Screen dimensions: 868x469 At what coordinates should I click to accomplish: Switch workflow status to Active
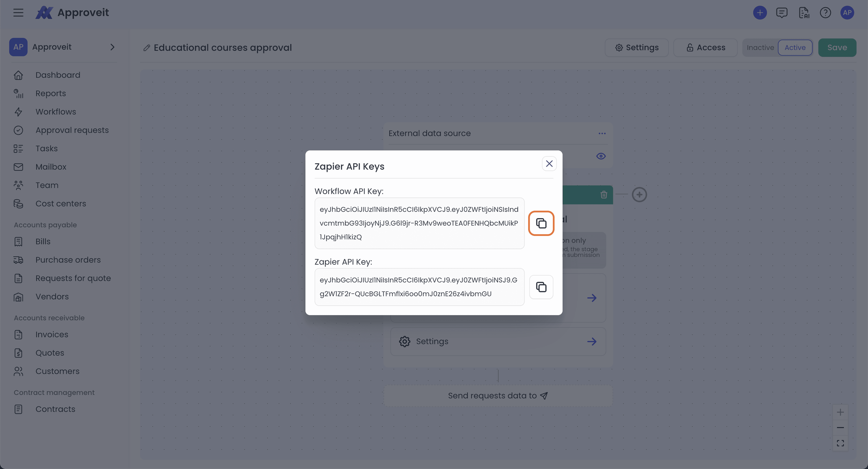[795, 48]
